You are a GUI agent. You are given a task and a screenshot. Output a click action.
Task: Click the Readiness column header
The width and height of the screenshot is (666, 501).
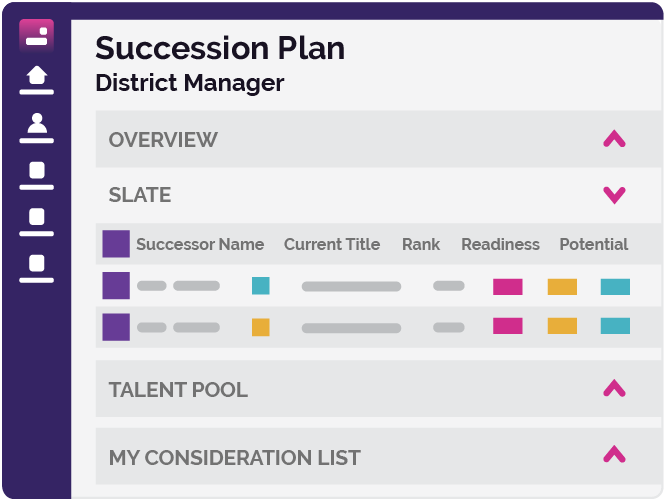[500, 244]
